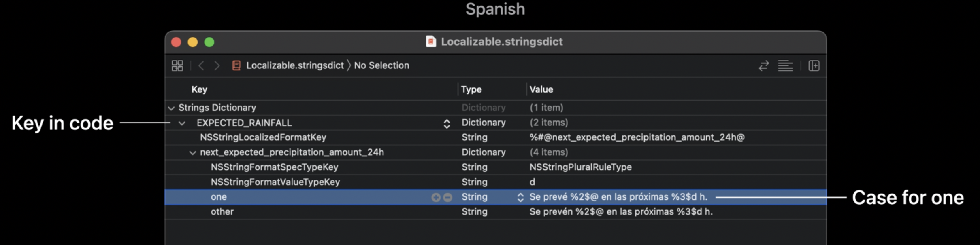Zoom the window with the green button
This screenshot has height=245, width=980.
click(209, 42)
